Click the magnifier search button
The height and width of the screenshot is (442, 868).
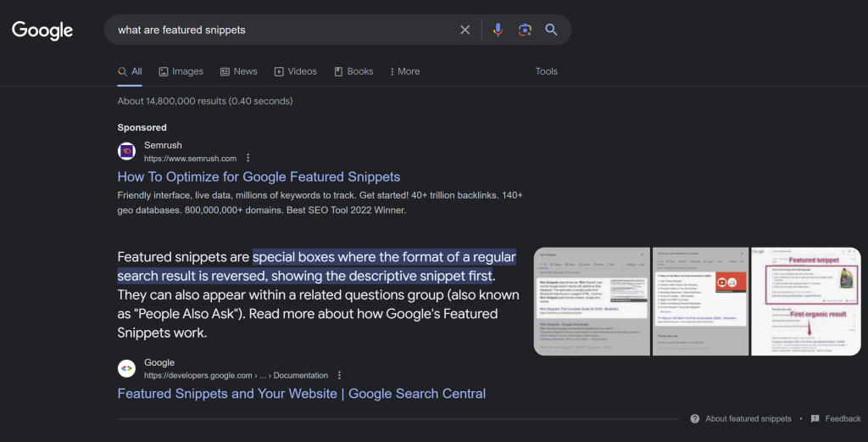click(x=551, y=30)
